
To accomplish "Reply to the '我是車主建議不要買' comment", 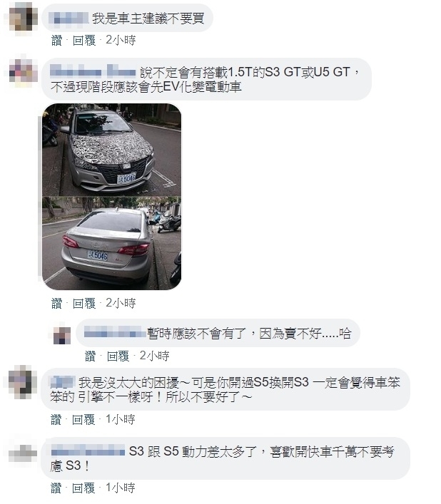I will pos(84,41).
